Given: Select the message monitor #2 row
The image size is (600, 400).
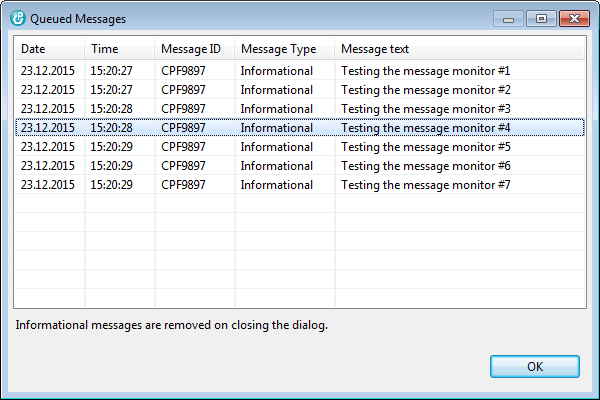Looking at the screenshot, I should (x=300, y=90).
